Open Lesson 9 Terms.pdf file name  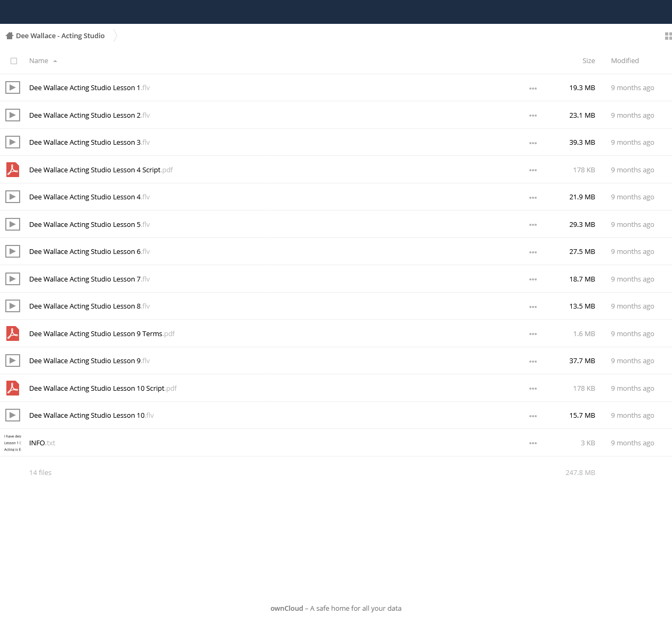point(102,334)
